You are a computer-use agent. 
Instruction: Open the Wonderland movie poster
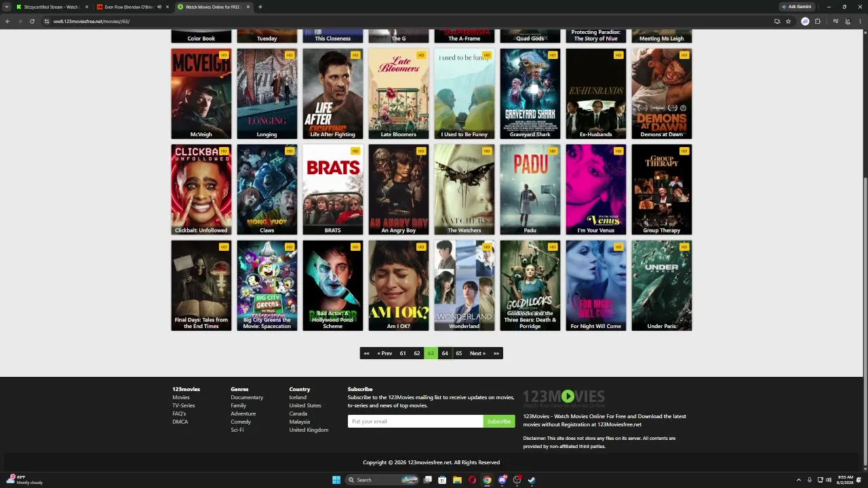click(x=465, y=285)
